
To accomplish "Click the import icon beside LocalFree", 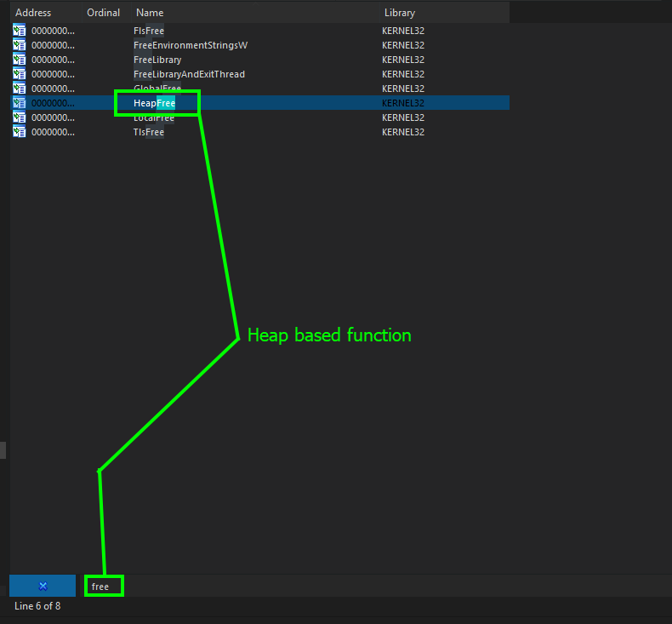I will click(19, 117).
